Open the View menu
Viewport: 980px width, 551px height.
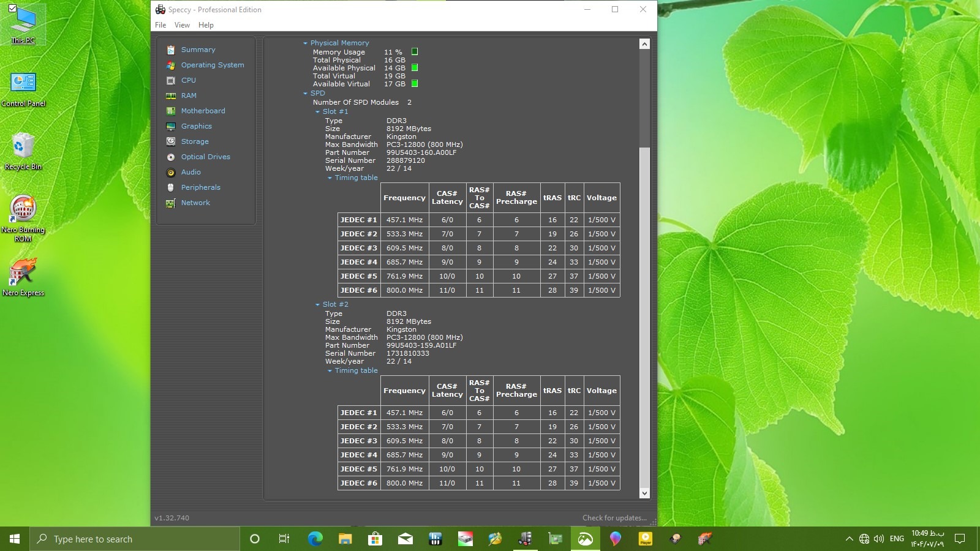(182, 25)
